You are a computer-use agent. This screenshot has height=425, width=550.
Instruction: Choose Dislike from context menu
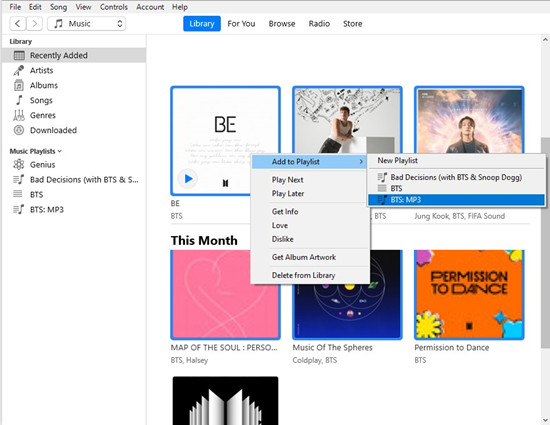(x=310, y=239)
